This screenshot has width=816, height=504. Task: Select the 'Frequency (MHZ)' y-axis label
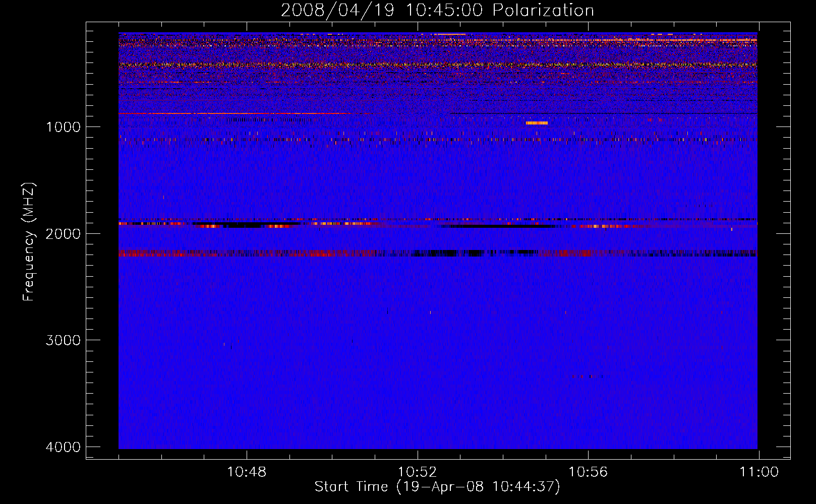pyautogui.click(x=29, y=242)
